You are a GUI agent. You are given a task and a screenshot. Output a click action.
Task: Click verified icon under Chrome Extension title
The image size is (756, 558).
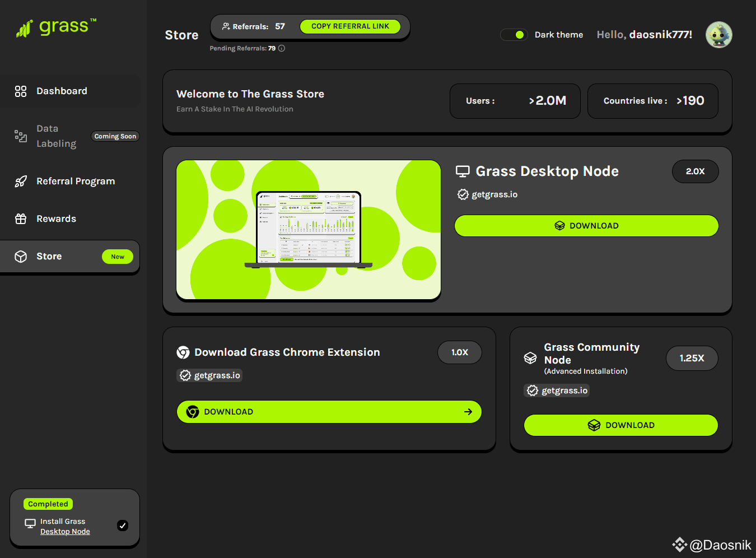click(x=185, y=375)
